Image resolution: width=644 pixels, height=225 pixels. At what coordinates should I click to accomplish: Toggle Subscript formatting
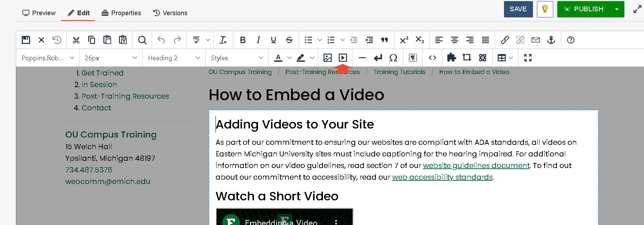point(420,40)
